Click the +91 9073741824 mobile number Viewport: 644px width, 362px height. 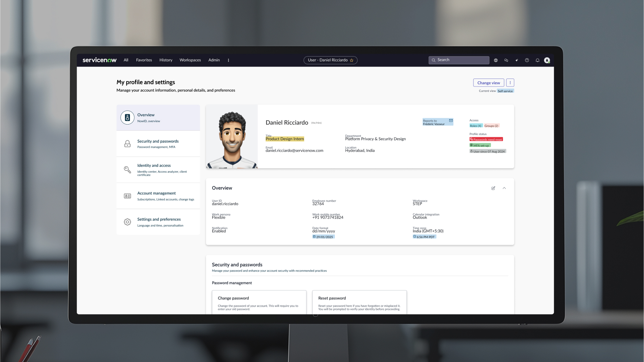[328, 218]
